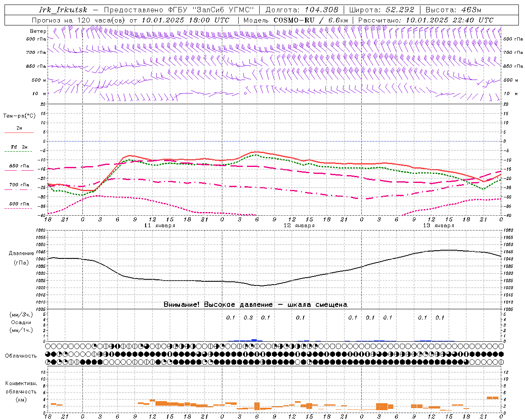Click the elevation text 'Высота: 463м'
This screenshot has height=420, width=525.
click(x=453, y=10)
